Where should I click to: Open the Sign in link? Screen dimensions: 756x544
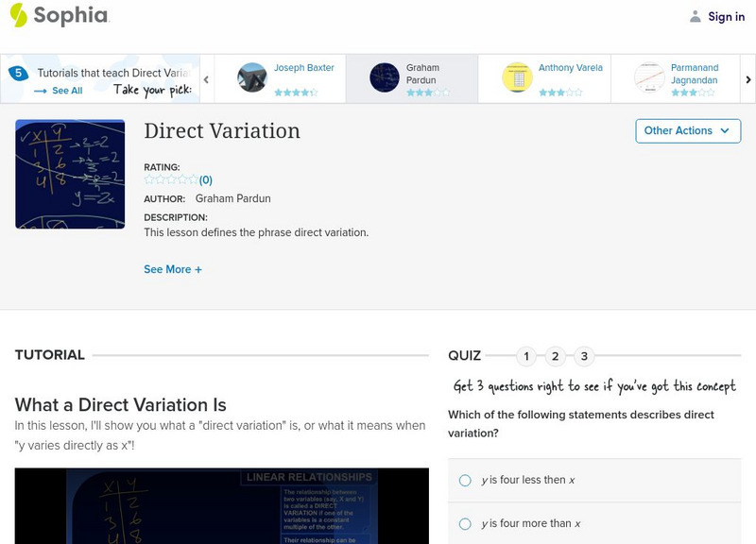(726, 17)
